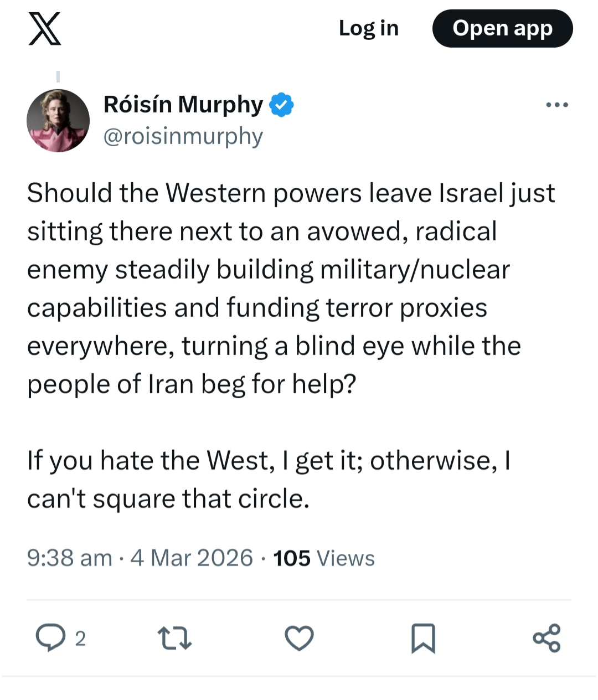Toggle the bookmark icon on the post
598x700 pixels.
coord(424,638)
